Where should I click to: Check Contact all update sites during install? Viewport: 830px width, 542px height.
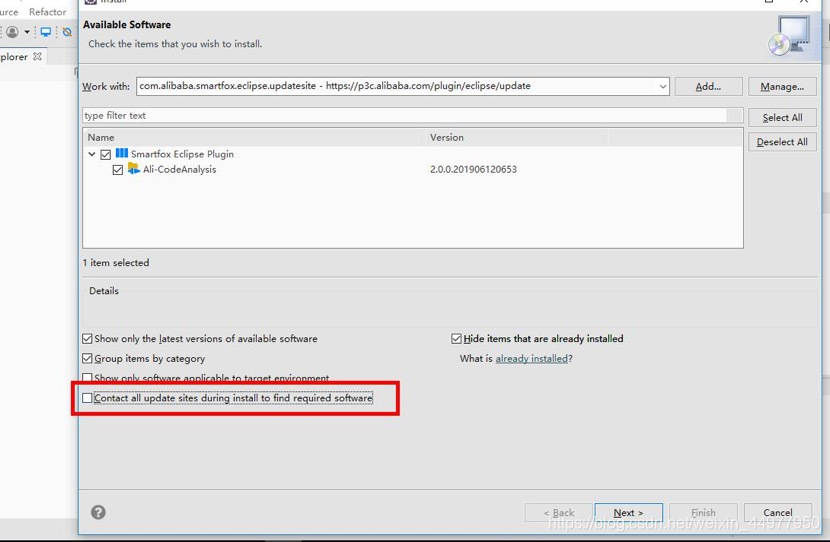click(x=87, y=398)
